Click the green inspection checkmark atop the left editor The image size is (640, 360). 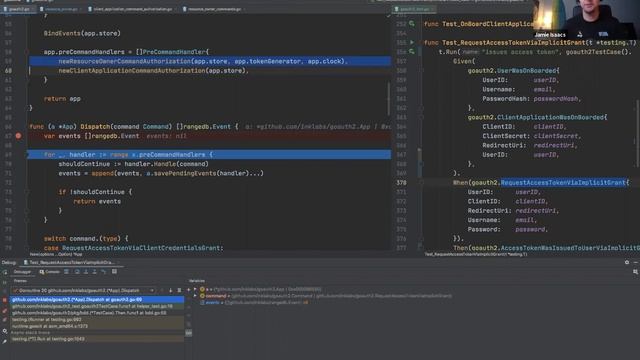pyautogui.click(x=388, y=16)
